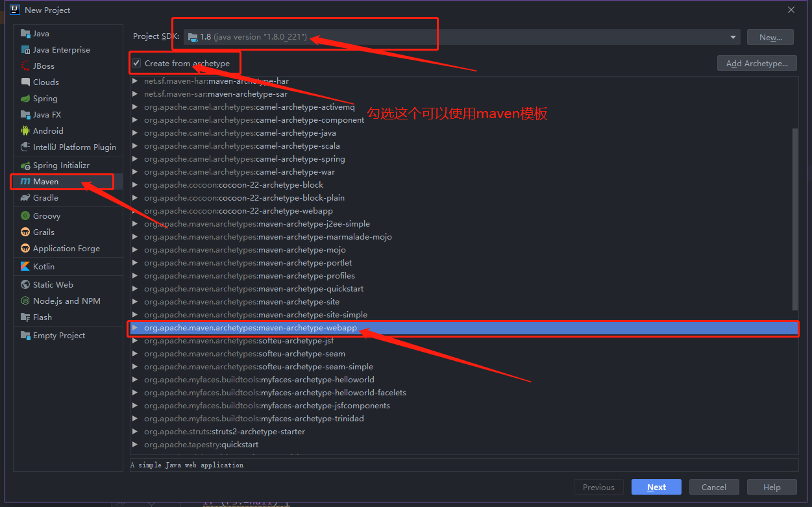812x507 pixels.
Task: Select Maven project type
Action: (68, 182)
